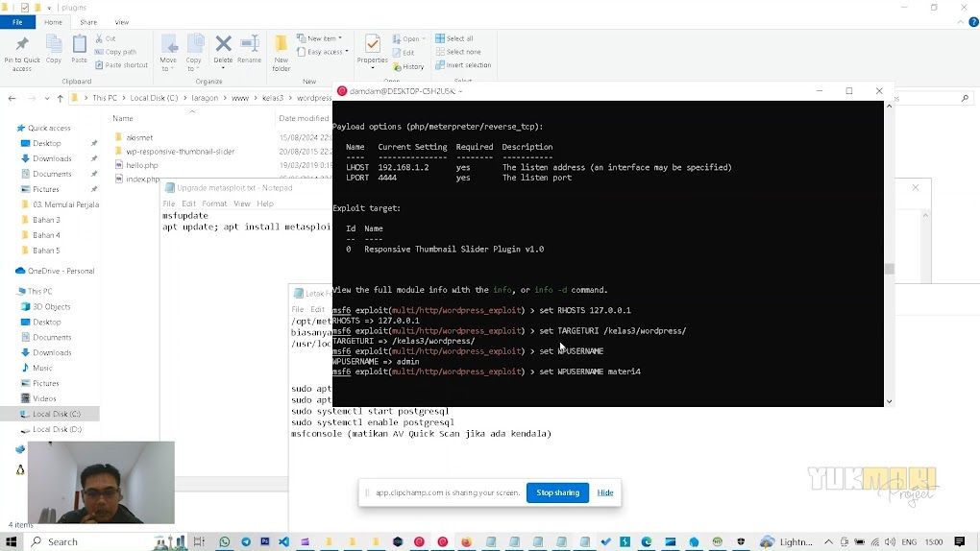Click search magnifier in Explorer search box
The height and width of the screenshot is (551, 980).
point(965,98)
